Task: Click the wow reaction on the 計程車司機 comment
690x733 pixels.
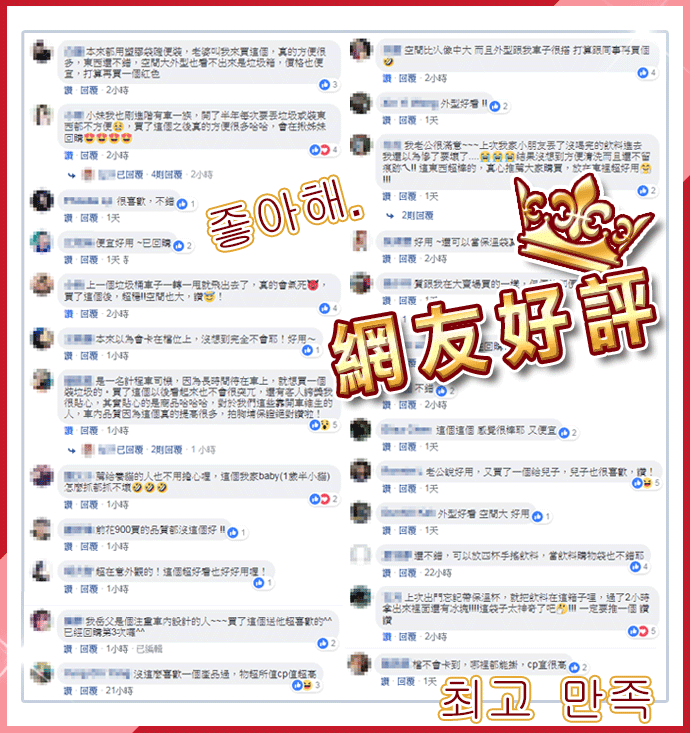Action: (325, 425)
